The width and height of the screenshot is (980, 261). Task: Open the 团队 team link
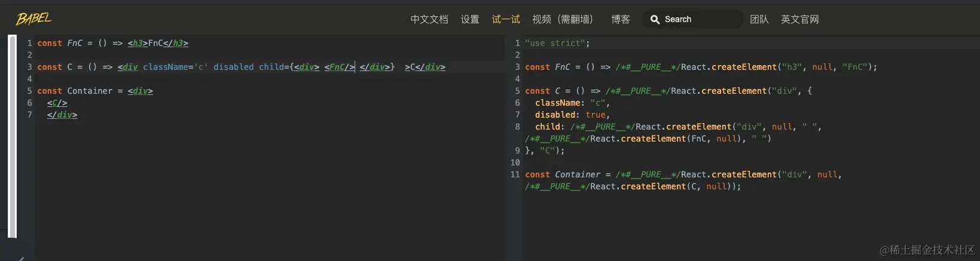759,19
